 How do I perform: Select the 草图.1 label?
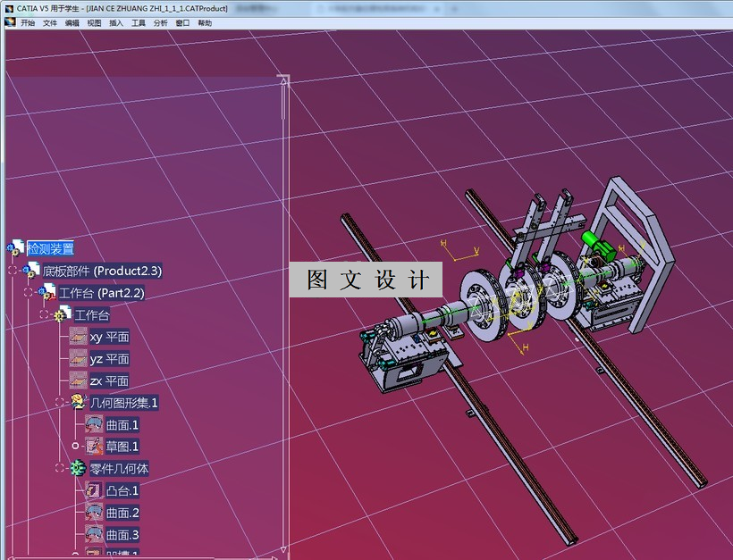coord(122,447)
